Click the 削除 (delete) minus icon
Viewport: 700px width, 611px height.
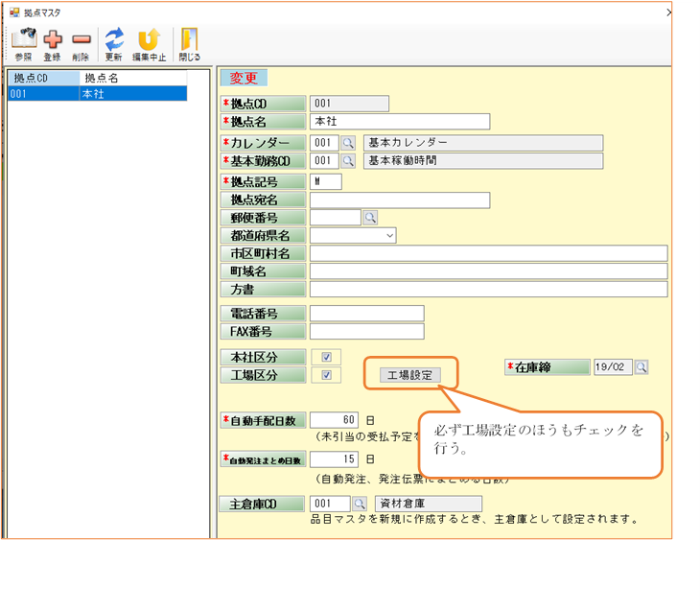[x=82, y=40]
